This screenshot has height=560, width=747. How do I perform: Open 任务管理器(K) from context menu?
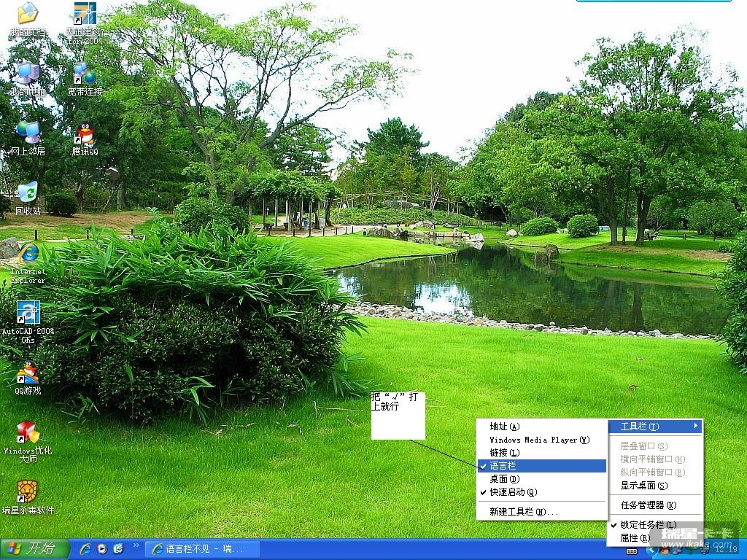coord(656,505)
